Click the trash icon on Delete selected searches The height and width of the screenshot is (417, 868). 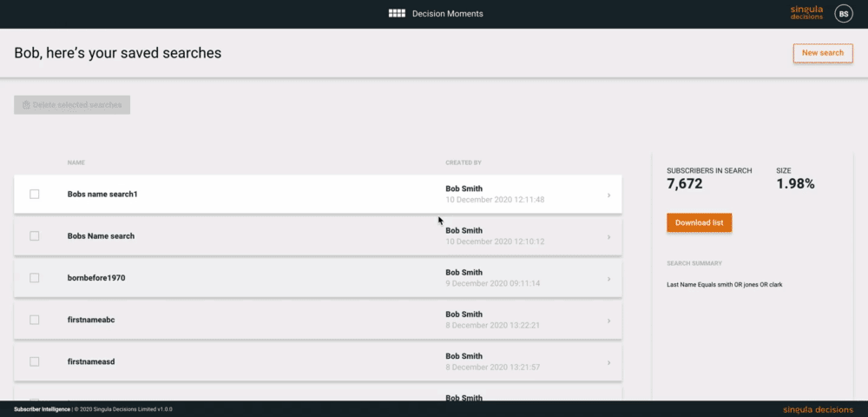(x=26, y=104)
